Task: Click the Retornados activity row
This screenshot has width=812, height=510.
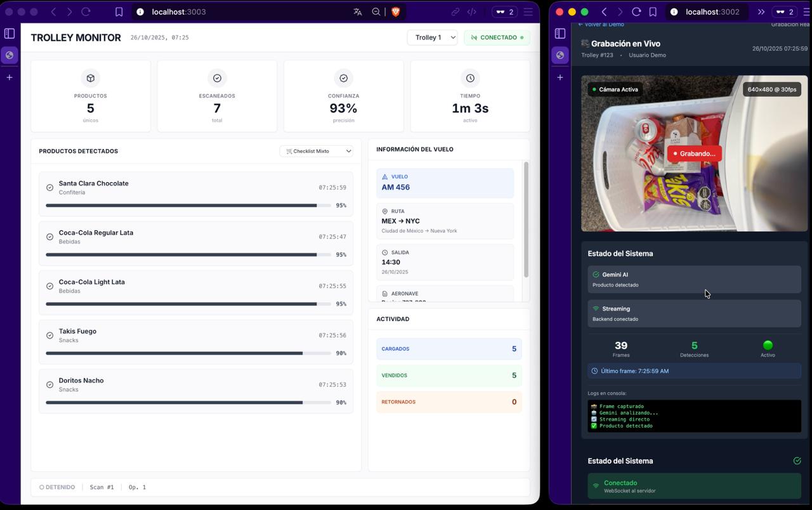Action: coord(449,402)
